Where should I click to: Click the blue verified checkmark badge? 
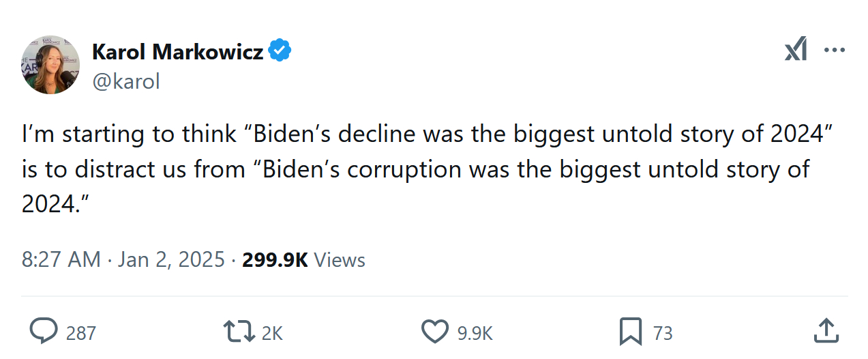coord(280,51)
